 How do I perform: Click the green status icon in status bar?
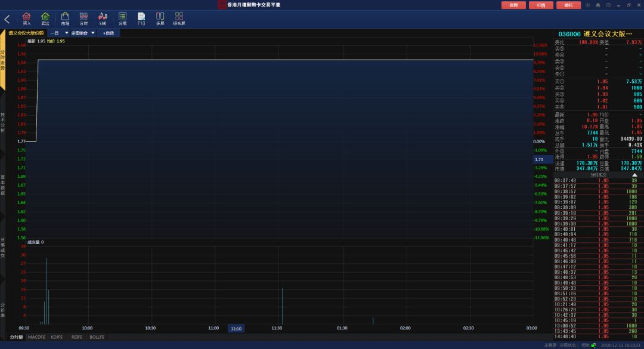tap(593, 345)
